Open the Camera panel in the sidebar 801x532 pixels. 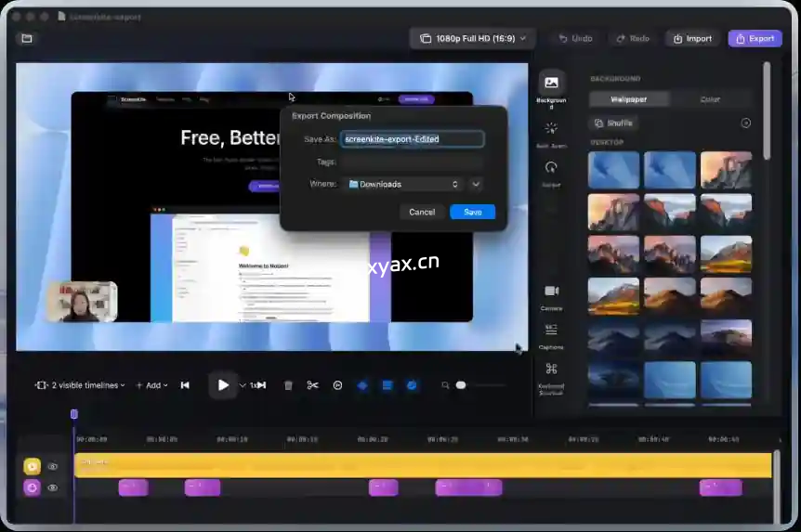tap(551, 296)
